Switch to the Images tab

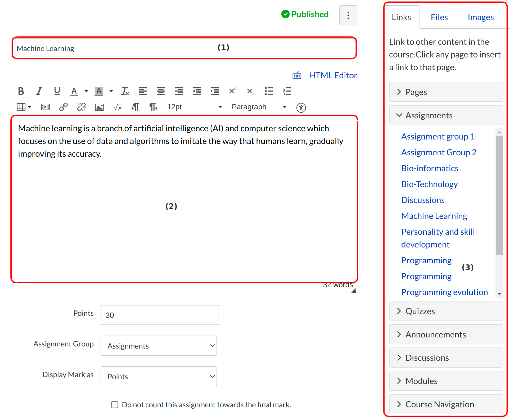480,17
